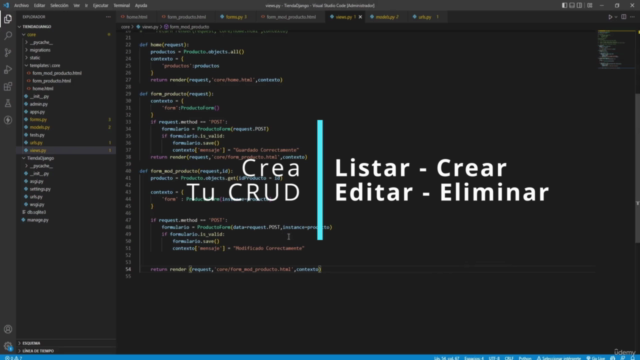Click the code minimap preview
Screen dimensions: 640x360
click(x=616, y=49)
